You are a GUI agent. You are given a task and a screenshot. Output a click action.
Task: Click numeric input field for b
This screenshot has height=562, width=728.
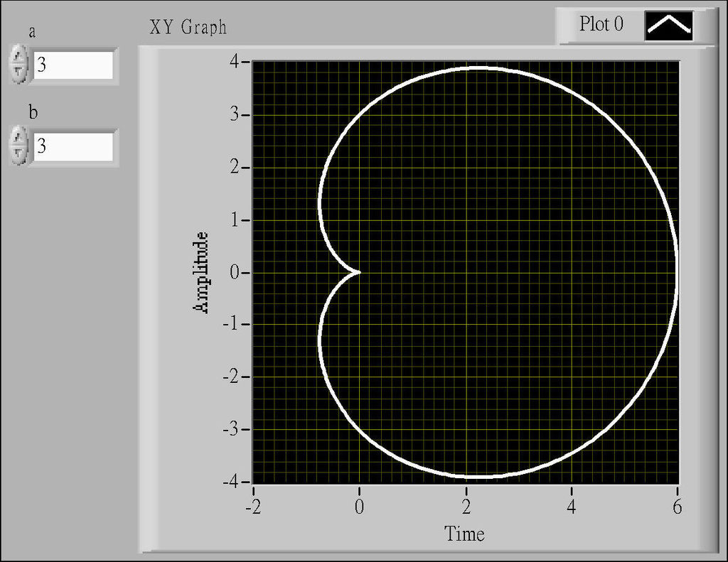click(x=73, y=146)
